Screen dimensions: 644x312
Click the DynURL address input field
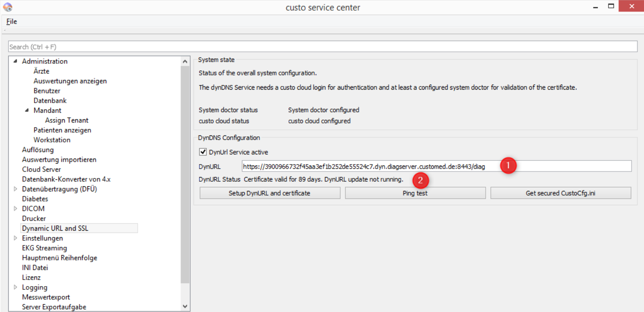click(437, 166)
